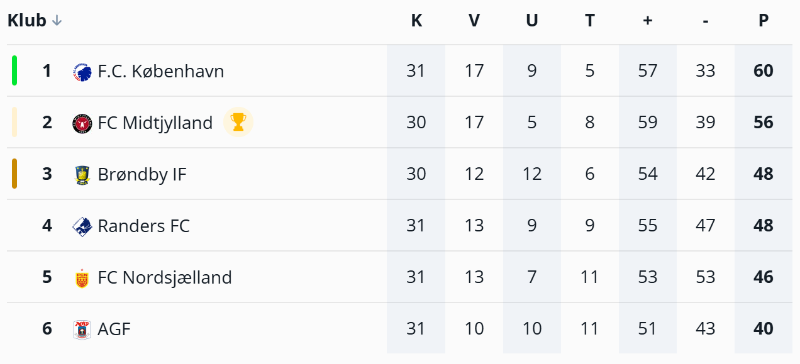Sort table by the P points column
The height and width of the screenshot is (364, 800).
click(763, 20)
